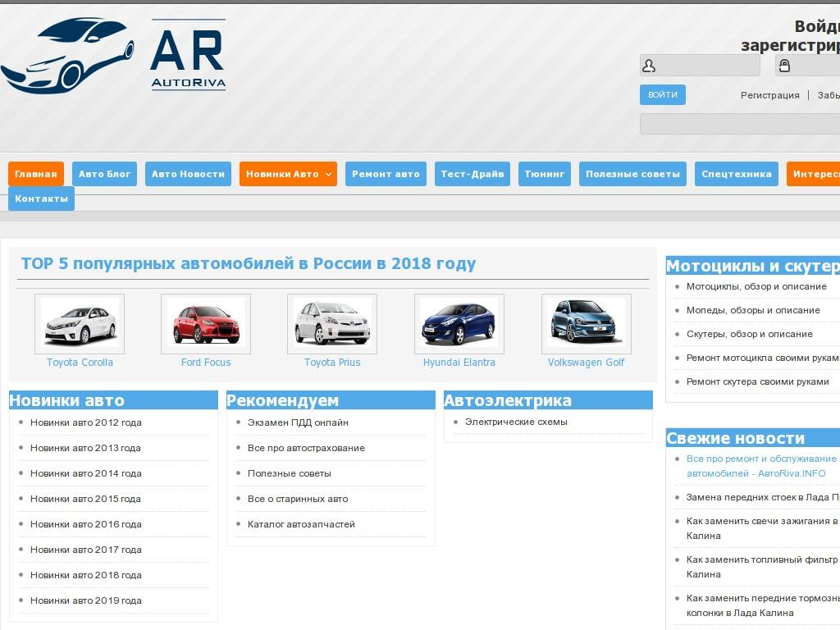Screen dimensions: 840x630
Task: Open Все о старинных авто link
Action: 298,500
